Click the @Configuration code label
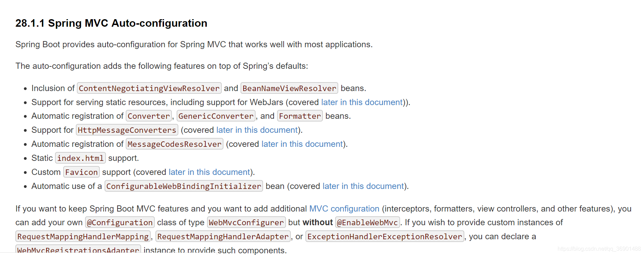This screenshot has height=255, width=644. 120,222
